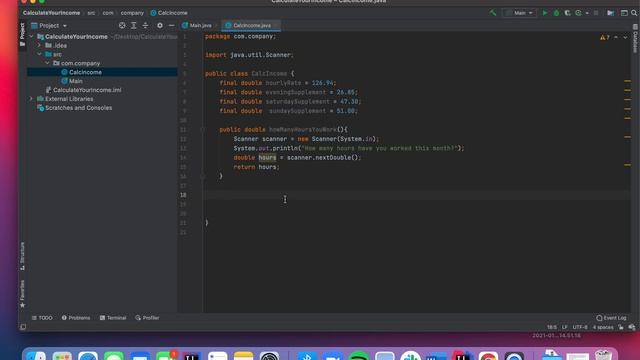Click the Build project hammer icon
The image size is (640, 360).
click(x=493, y=13)
